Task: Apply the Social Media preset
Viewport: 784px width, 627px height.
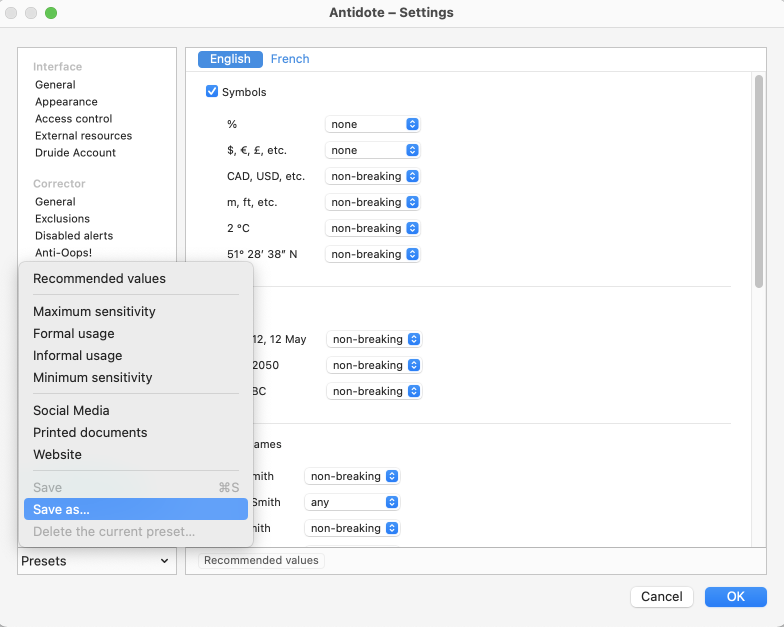Action: (71, 411)
